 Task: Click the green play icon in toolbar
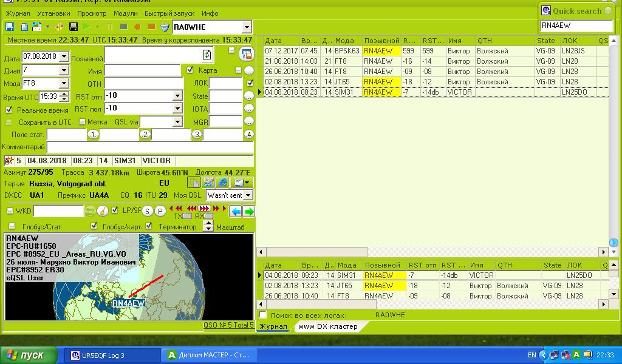(87, 27)
